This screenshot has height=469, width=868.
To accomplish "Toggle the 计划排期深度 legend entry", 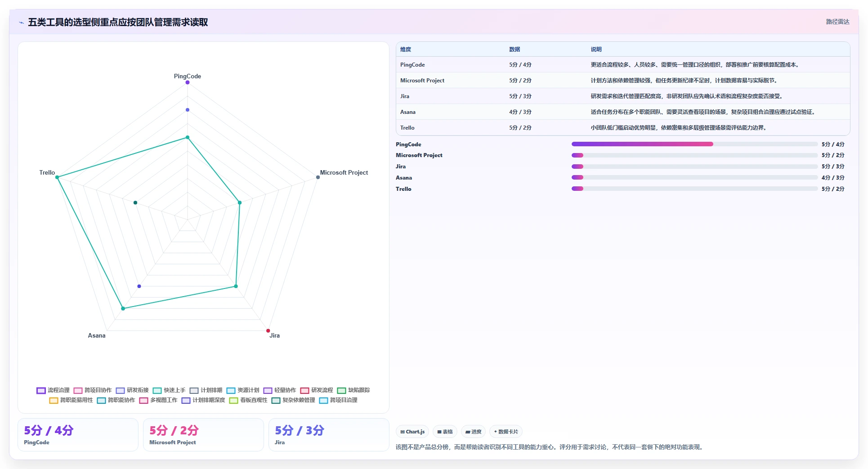I will pyautogui.click(x=203, y=400).
